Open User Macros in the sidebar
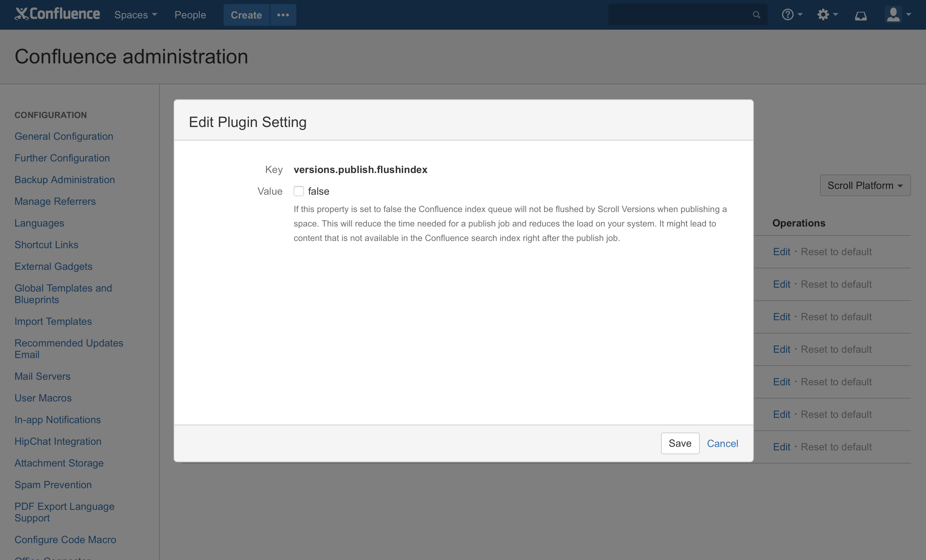This screenshot has height=560, width=926. tap(43, 398)
